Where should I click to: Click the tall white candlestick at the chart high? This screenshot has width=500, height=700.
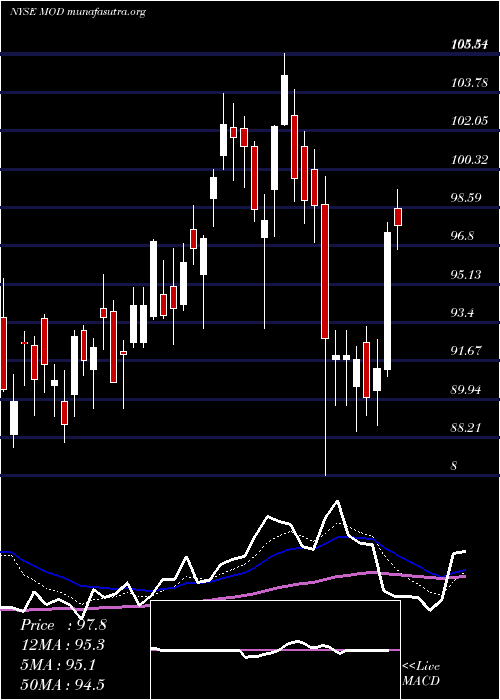[x=284, y=100]
